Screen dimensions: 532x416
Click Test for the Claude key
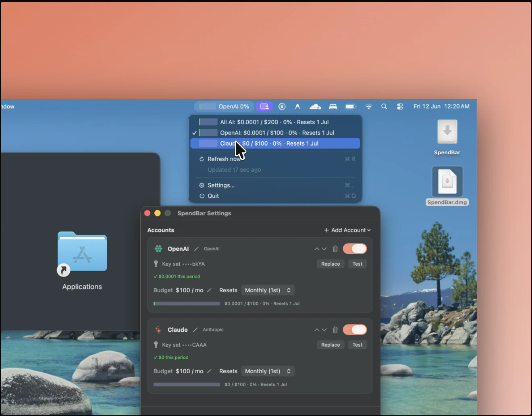pos(357,345)
